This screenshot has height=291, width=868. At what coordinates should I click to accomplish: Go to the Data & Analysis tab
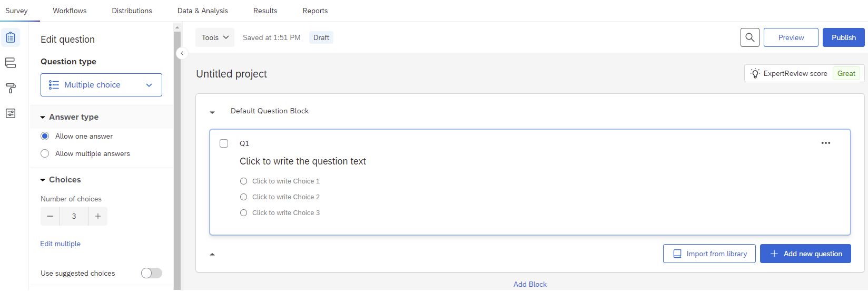pos(203,11)
